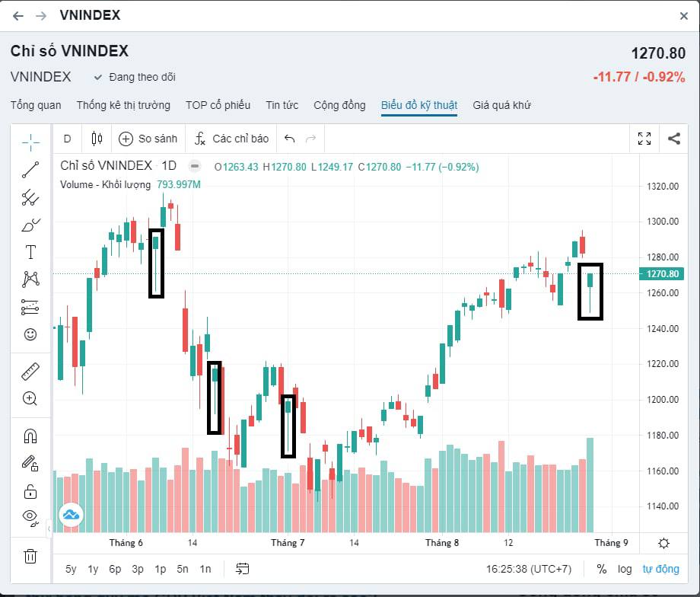Image resolution: width=700 pixels, height=597 pixels.
Task: Open the Tin tức tab
Action: point(282,105)
